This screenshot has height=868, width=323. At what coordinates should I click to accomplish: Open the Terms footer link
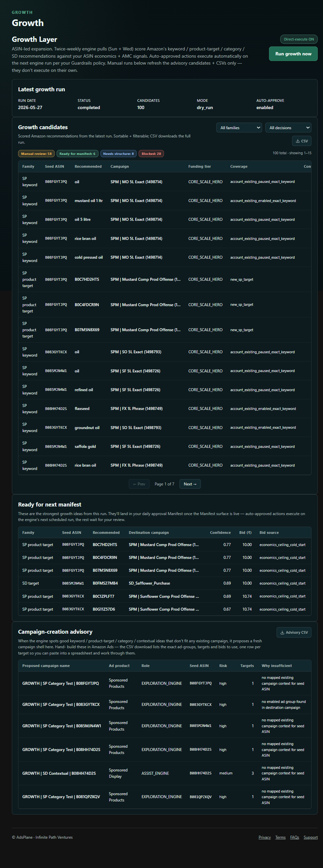(x=280, y=837)
